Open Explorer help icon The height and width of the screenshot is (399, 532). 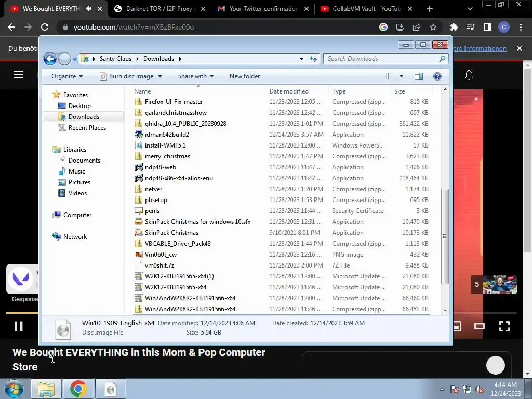click(437, 76)
